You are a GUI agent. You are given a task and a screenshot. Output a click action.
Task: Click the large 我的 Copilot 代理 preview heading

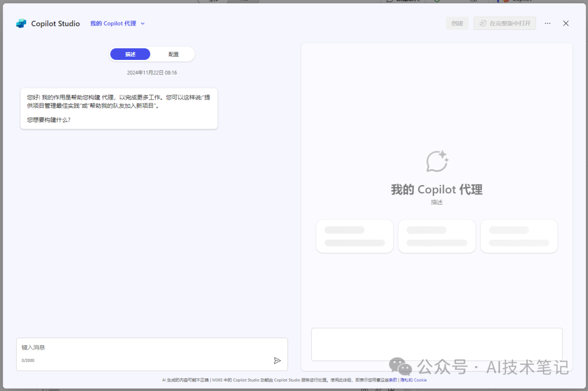[x=437, y=190]
